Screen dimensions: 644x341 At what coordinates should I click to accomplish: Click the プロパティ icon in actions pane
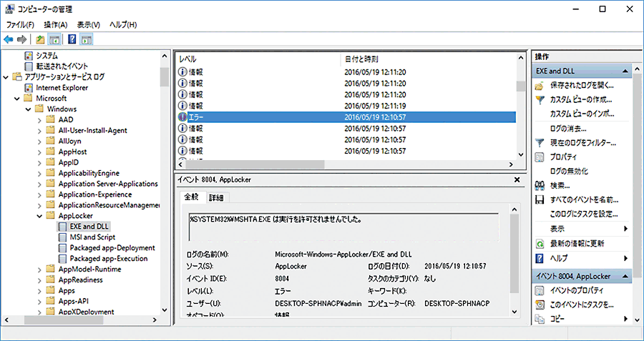540,157
